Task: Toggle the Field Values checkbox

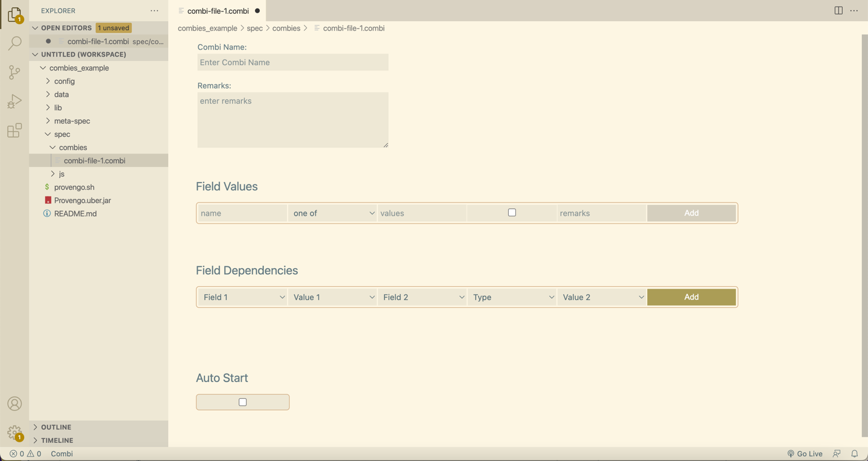Action: click(x=512, y=213)
